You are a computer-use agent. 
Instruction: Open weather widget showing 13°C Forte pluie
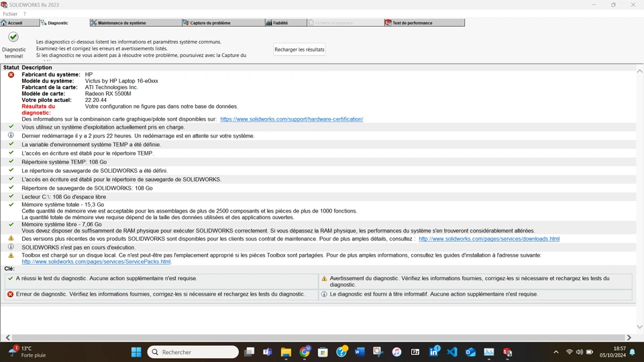coord(28,352)
